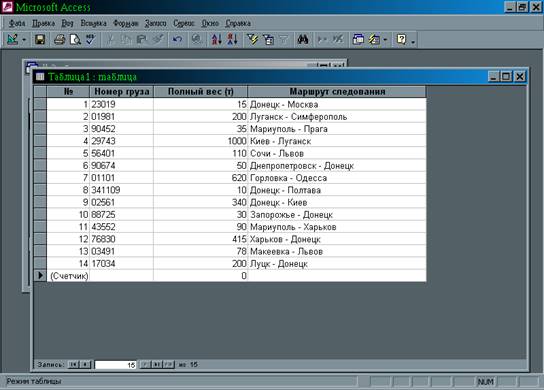Sort ascending using the toolbar icon
544x390 pixels.
tap(216, 40)
